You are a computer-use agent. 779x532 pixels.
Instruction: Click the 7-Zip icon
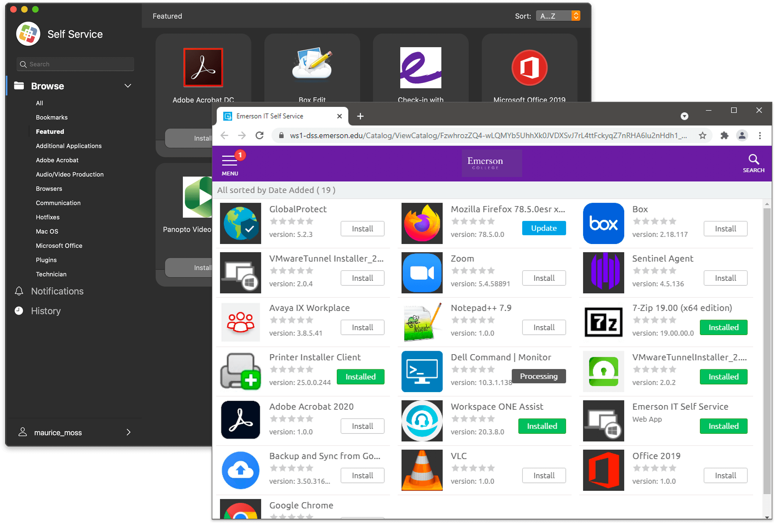click(603, 322)
